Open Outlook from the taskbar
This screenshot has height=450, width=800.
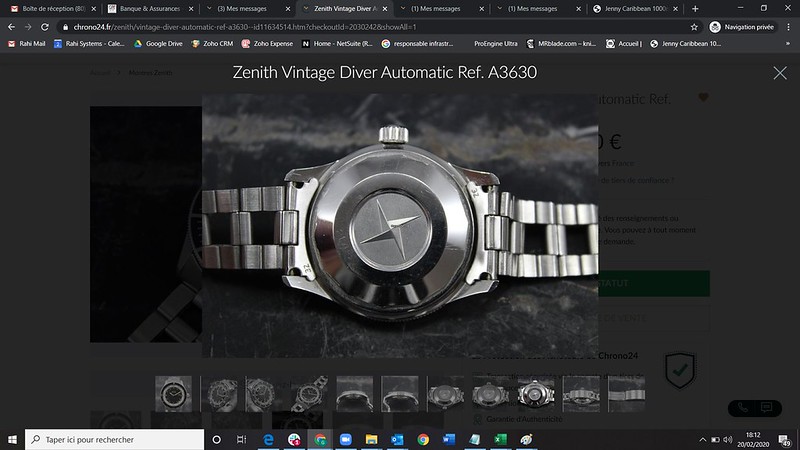point(397,439)
